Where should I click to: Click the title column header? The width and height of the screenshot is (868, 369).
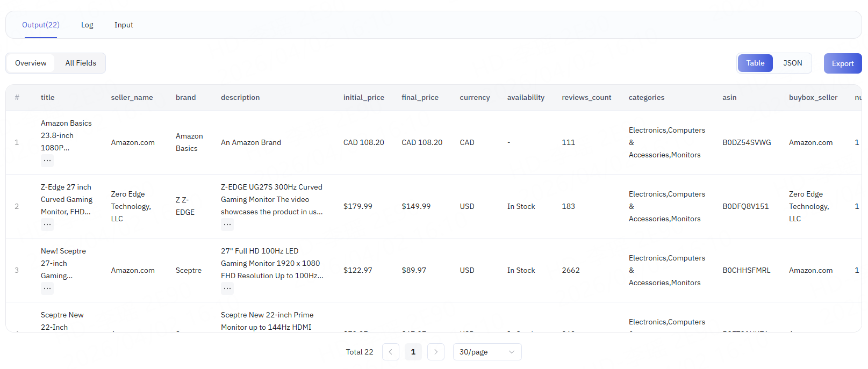point(48,97)
